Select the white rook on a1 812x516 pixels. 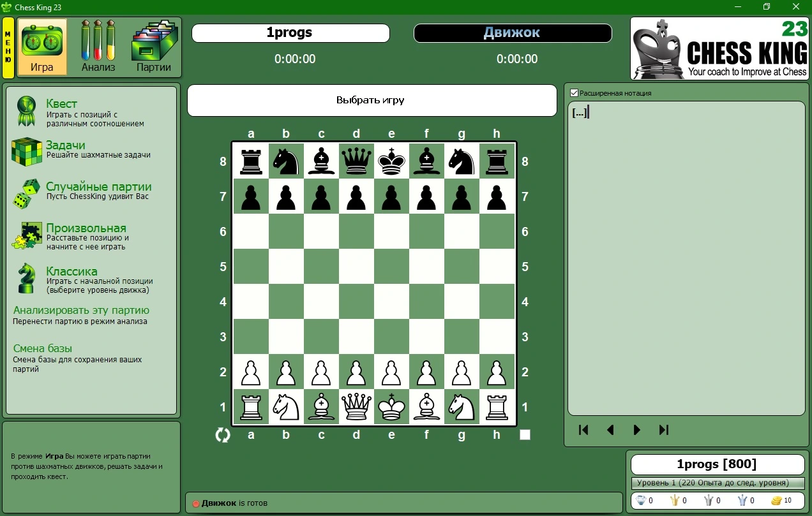click(251, 407)
